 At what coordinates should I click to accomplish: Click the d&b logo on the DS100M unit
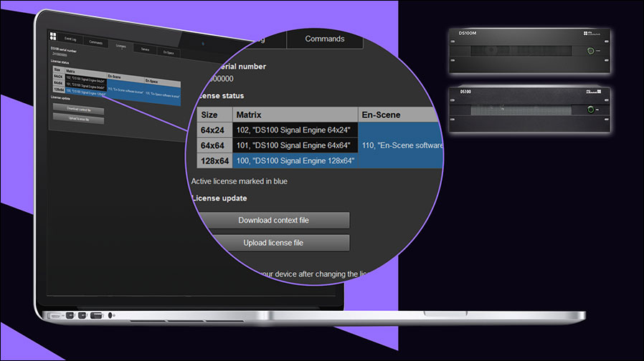[592, 33]
